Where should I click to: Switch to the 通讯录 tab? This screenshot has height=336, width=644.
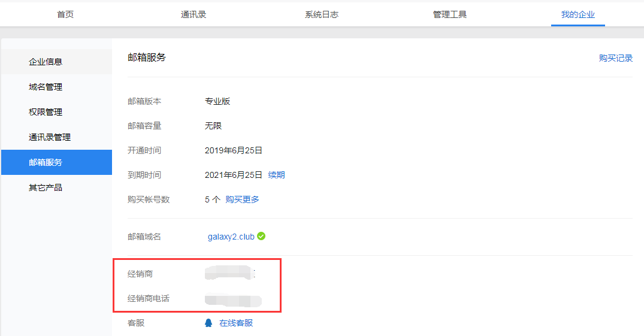(x=193, y=14)
